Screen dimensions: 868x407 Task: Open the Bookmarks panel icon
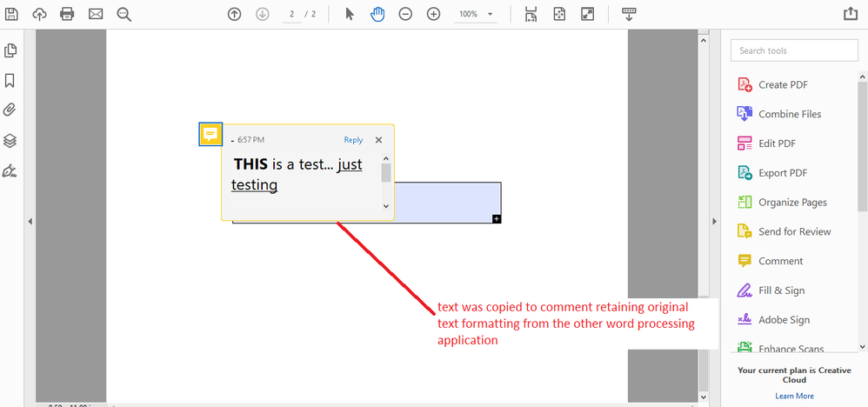pos(10,81)
